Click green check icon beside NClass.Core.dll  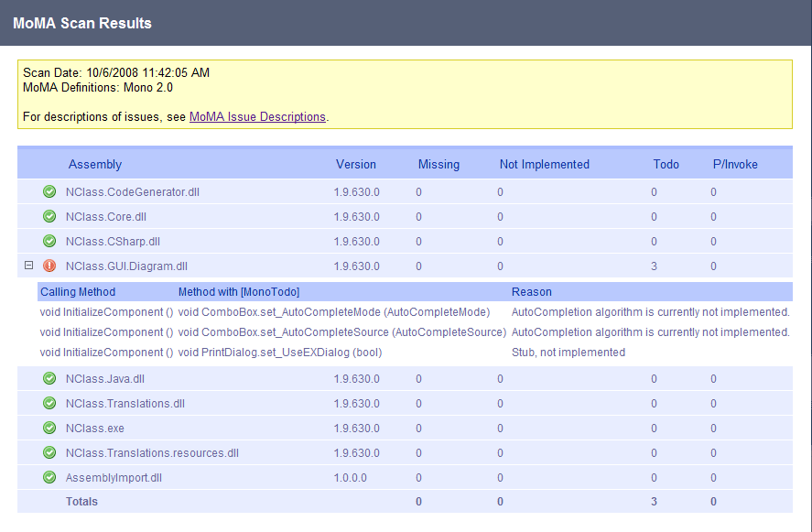tap(49, 217)
